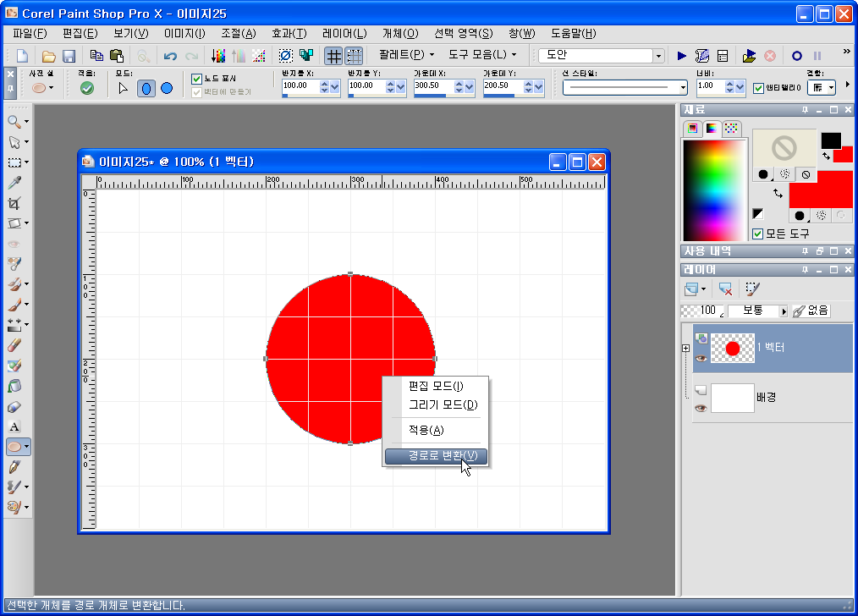This screenshot has width=858, height=616.
Task: Toggle the 모든 도구 checkbox
Action: point(758,234)
